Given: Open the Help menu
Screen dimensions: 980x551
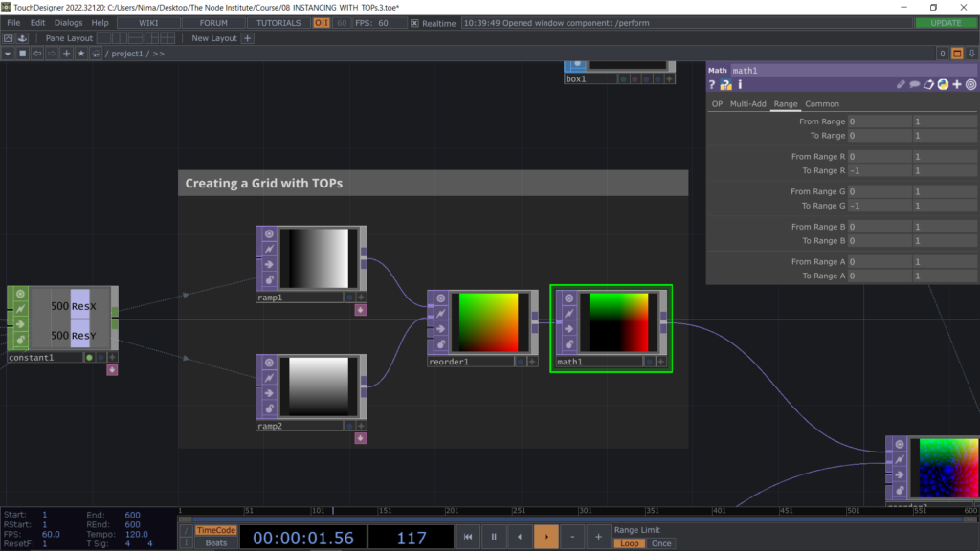Looking at the screenshot, I should pyautogui.click(x=100, y=23).
